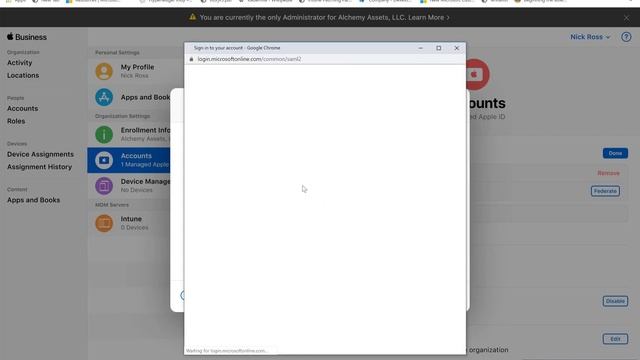
Task: Click the Apps and Books settings icon
Action: coord(104,97)
